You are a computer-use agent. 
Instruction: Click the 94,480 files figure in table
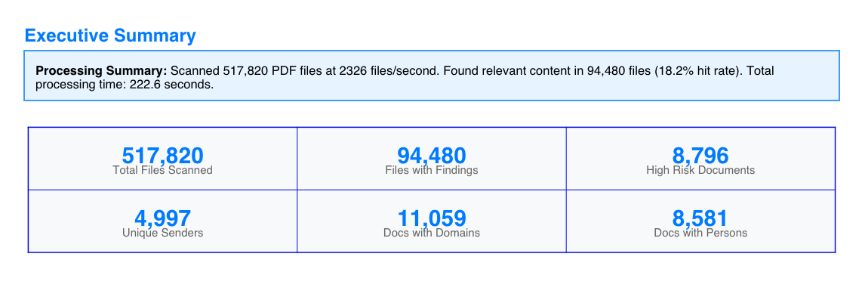(432, 156)
